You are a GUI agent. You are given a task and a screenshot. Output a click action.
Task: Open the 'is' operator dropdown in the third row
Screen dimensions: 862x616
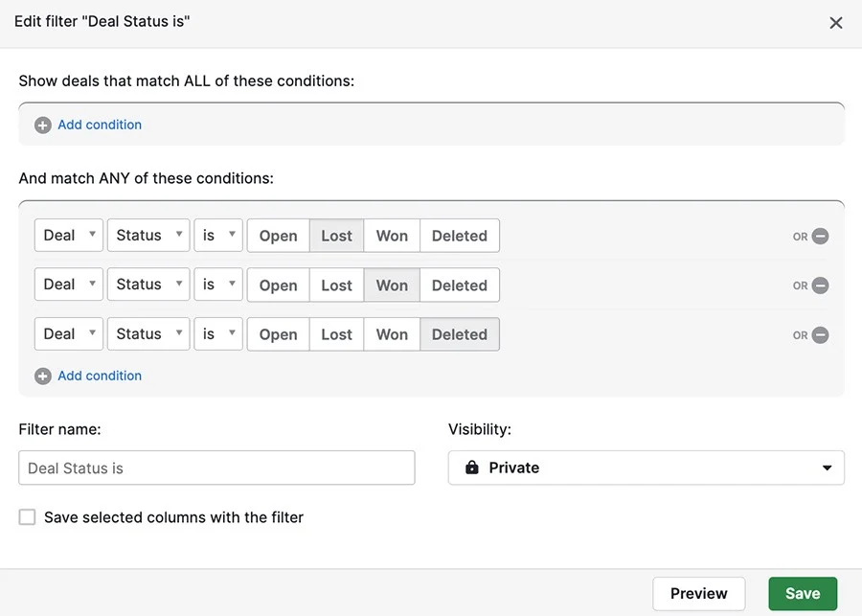pos(218,333)
